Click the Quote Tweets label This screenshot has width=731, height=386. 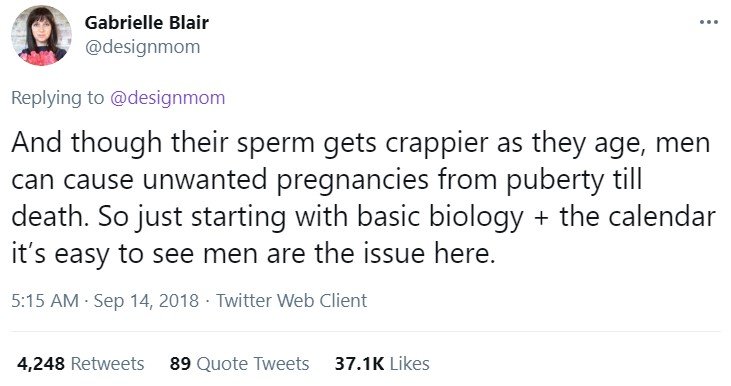click(x=253, y=364)
